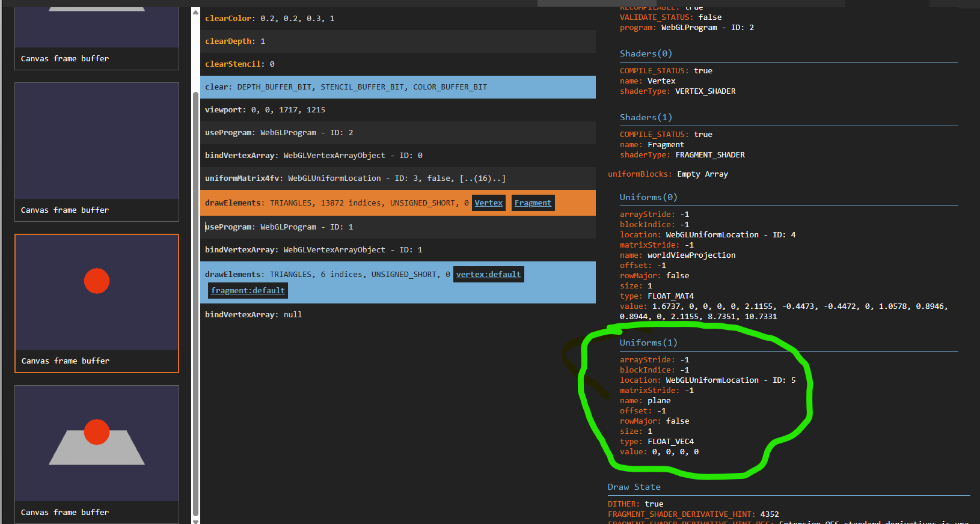980x524 pixels.
Task: Click the value: 0, 0, 0, 0 entry
Action: [659, 452]
